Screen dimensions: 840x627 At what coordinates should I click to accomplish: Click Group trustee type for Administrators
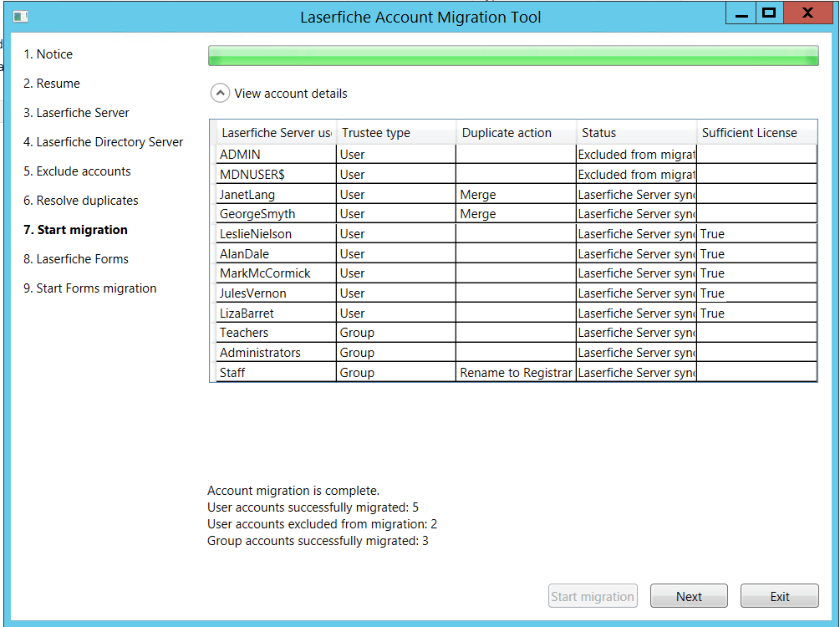[x=396, y=353]
